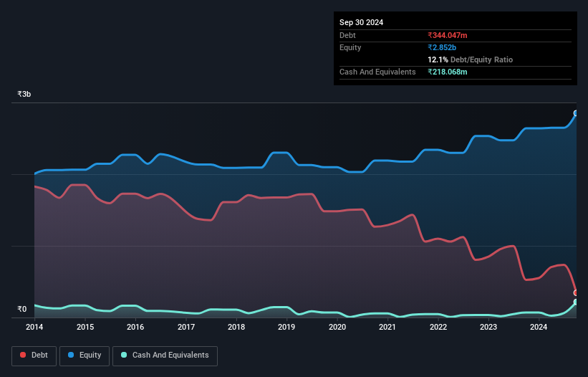
Task: Select the Equity data point marker at chart end
Action: [x=576, y=113]
